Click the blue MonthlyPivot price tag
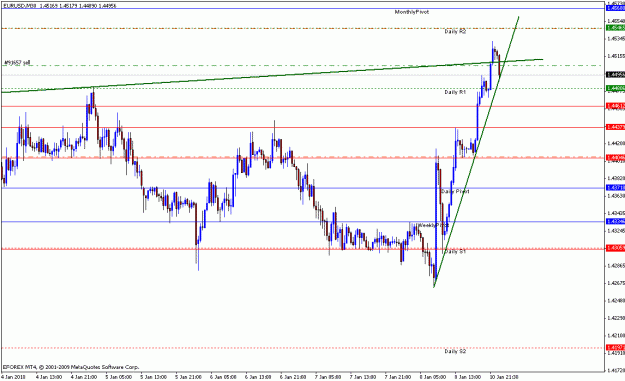Viewport: 625px width, 381px height. (x=615, y=8)
